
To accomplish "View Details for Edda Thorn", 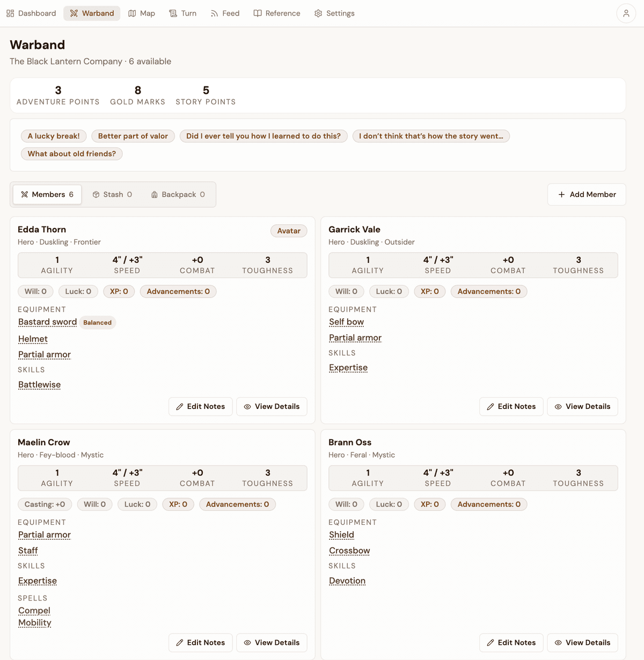I will tap(272, 407).
